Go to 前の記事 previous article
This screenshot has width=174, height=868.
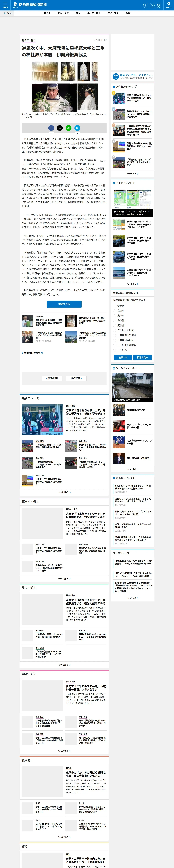pyautogui.click(x=52, y=378)
